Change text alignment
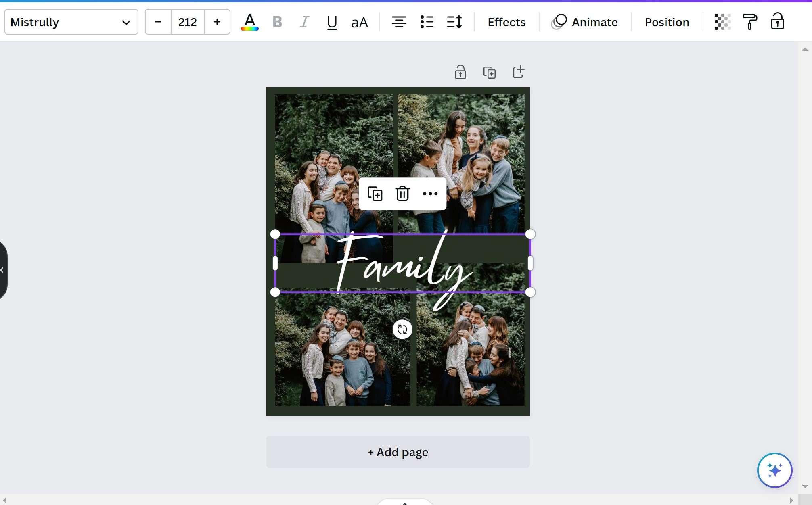 click(x=399, y=22)
